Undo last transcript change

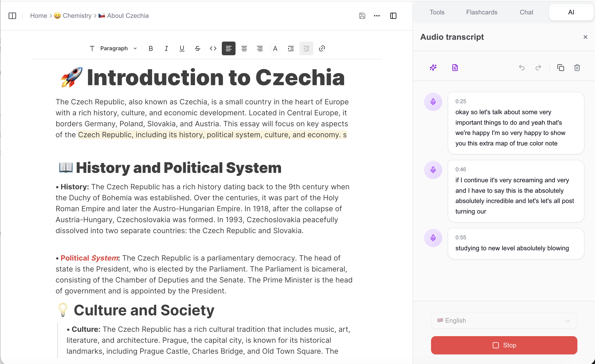tap(522, 68)
